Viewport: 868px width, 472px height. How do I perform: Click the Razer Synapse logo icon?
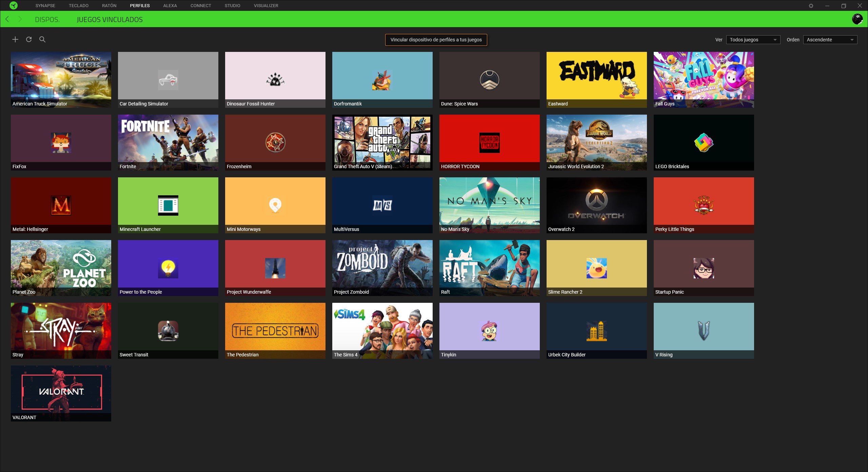click(x=14, y=5)
